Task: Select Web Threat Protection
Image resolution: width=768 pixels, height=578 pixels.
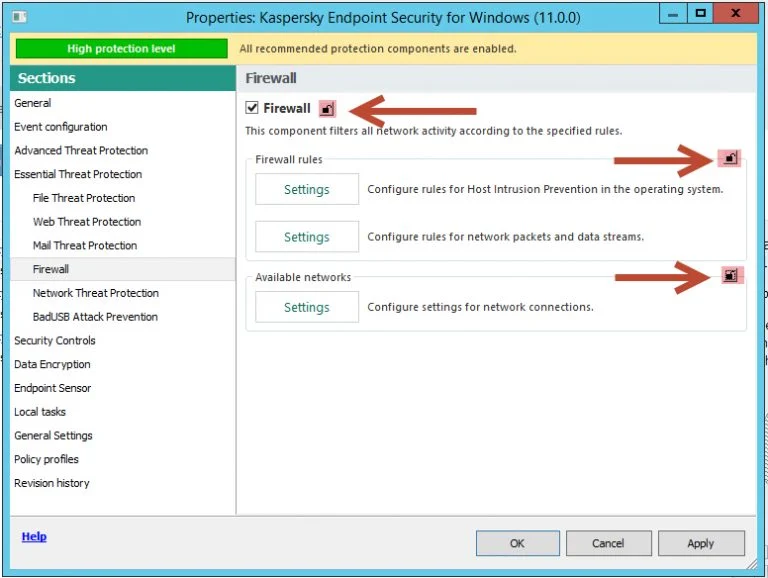Action: point(122,222)
